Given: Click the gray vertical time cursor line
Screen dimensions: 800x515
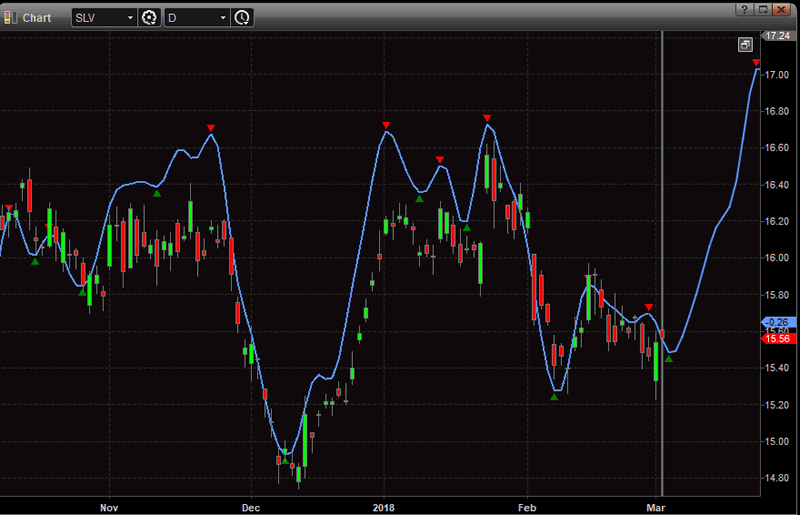Looking at the screenshot, I should click(662, 250).
